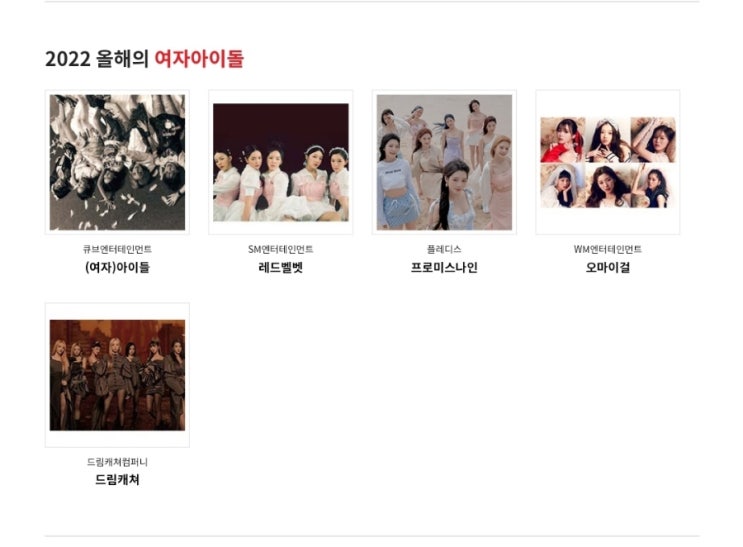The image size is (743, 547).
Task: Select the 프로미스나인 group name
Action: 444,267
